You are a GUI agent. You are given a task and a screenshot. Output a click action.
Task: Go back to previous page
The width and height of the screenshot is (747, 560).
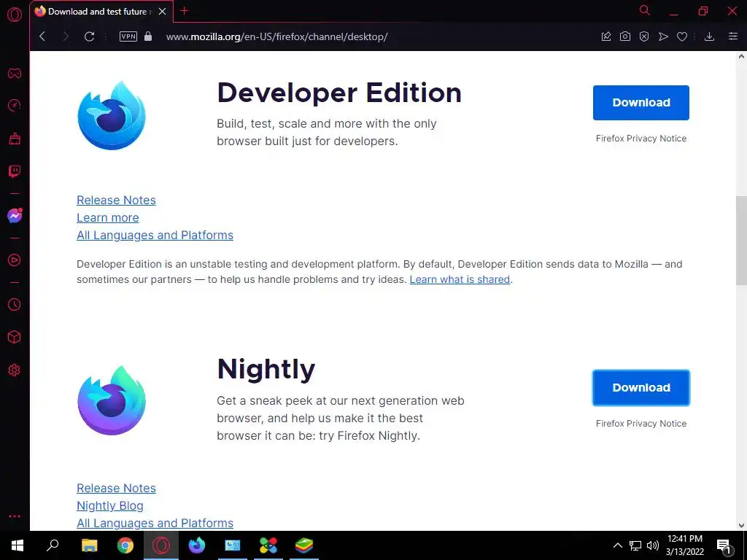click(42, 36)
